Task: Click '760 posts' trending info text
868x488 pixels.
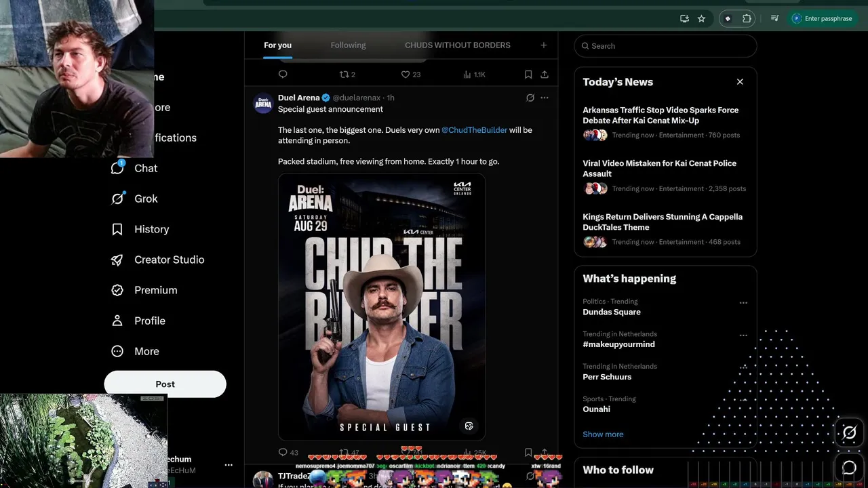Action: (724, 135)
